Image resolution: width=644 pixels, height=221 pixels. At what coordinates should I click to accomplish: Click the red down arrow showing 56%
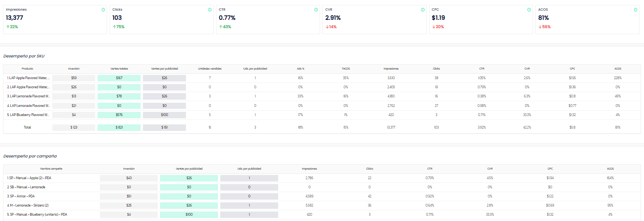[x=540, y=27]
